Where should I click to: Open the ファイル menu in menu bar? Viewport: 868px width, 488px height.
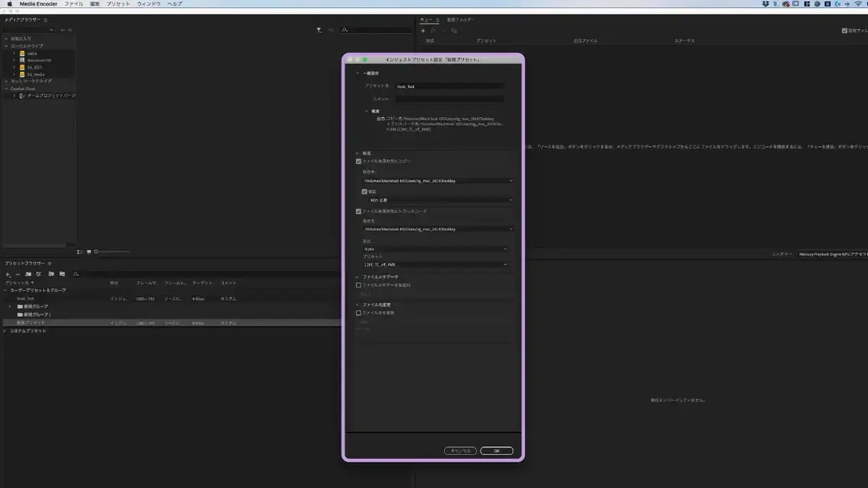tap(74, 4)
